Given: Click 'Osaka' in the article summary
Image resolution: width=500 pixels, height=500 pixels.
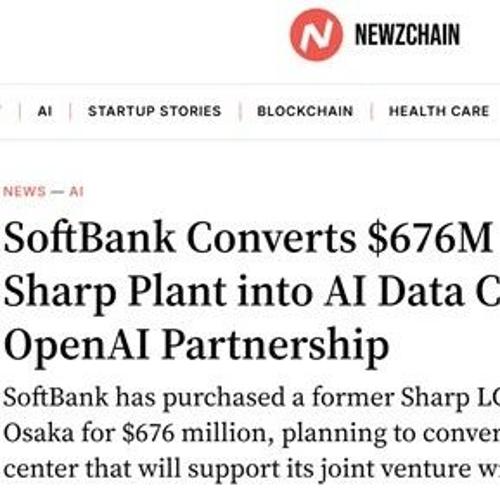Looking at the screenshot, I should pos(39,433).
